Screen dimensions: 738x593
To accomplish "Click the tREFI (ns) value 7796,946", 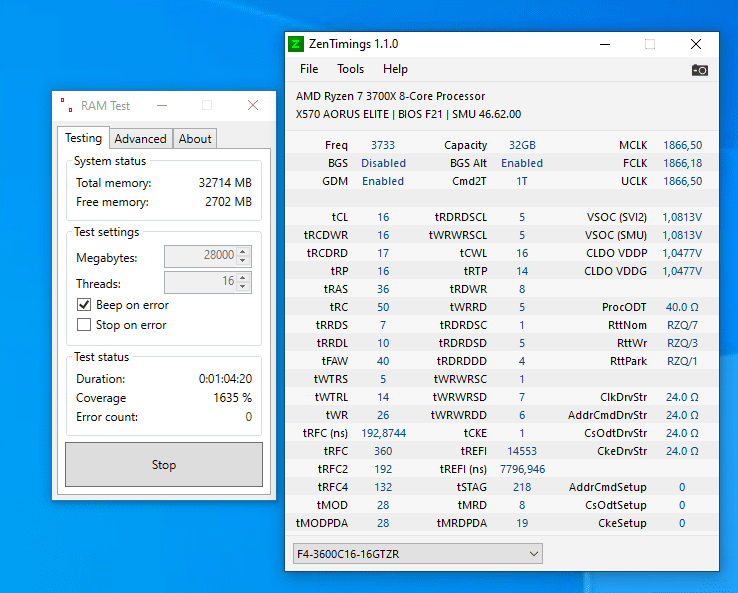I will tap(522, 469).
